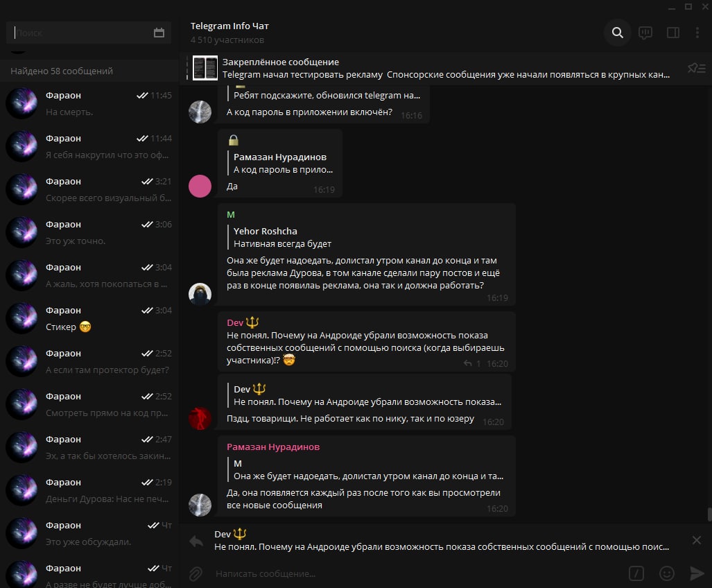The width and height of the screenshot is (712, 588).
Task: Click Dev preview text in reply bar
Action: tap(442, 546)
